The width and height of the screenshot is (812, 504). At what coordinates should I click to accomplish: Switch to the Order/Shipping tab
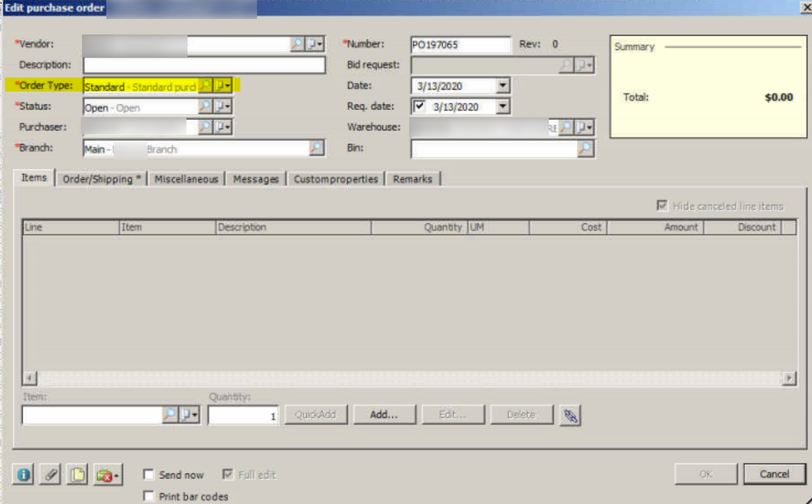click(101, 179)
